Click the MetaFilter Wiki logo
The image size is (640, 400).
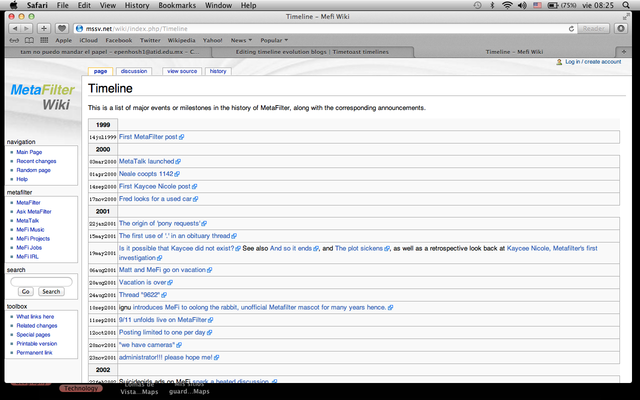42,97
